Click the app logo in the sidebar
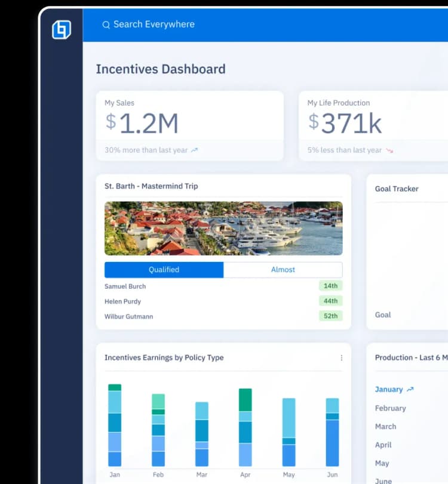 pos(62,29)
